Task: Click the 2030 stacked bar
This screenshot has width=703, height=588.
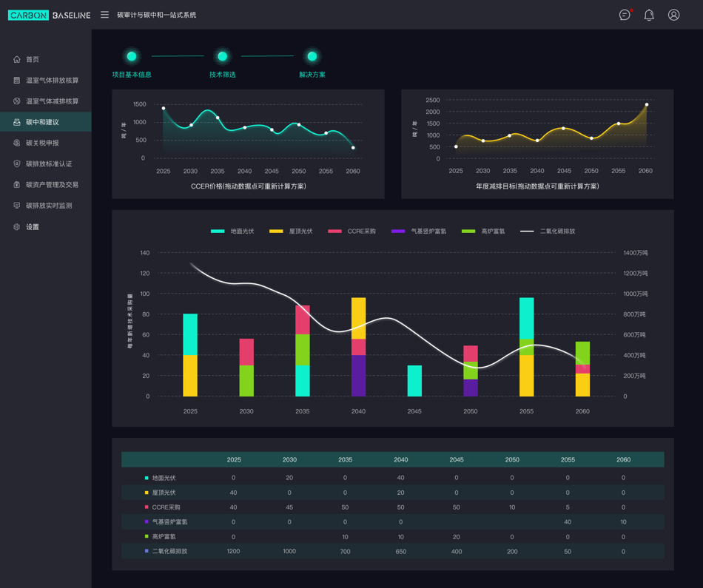Action: [246, 368]
